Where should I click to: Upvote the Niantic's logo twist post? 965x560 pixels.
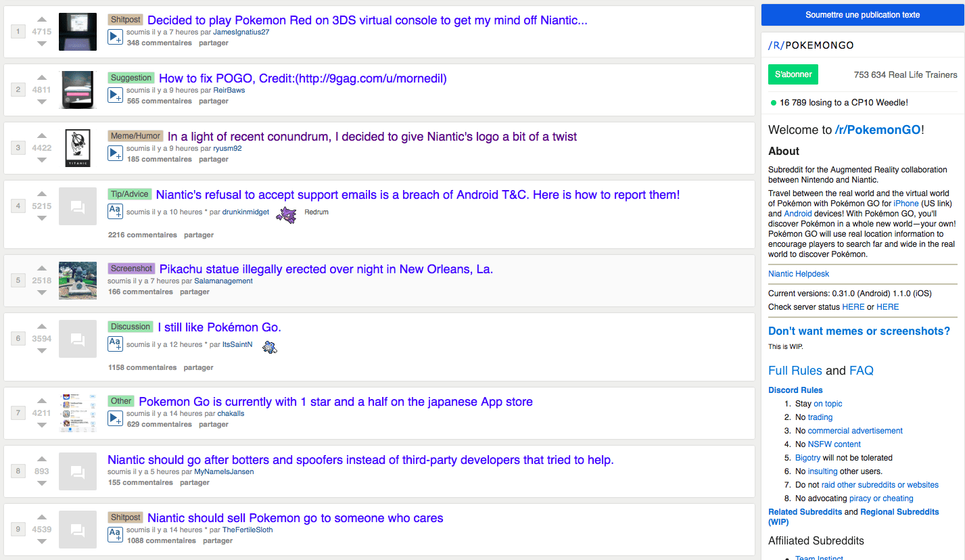42,137
